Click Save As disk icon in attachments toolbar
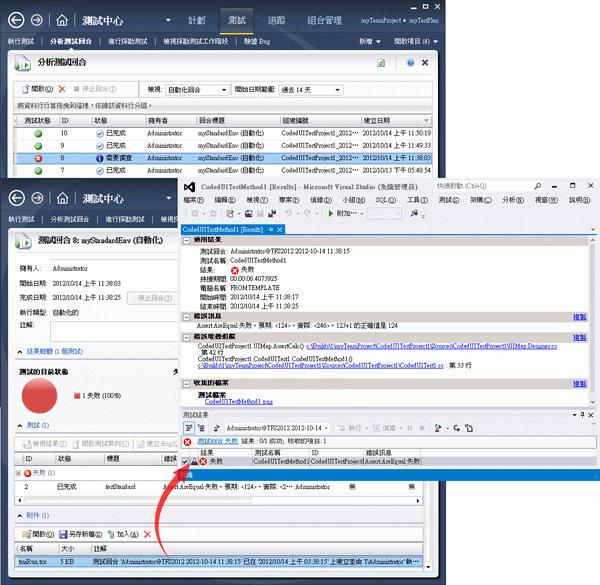 tap(63, 534)
